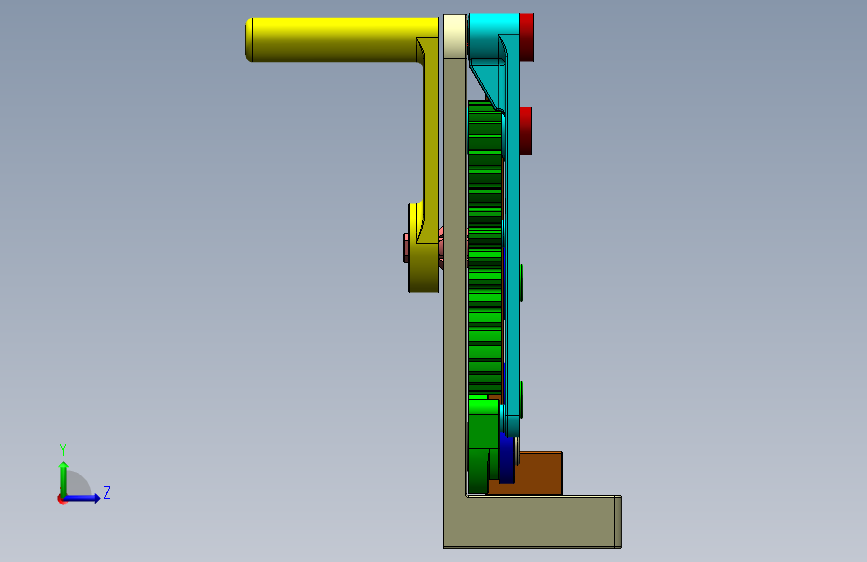Click the blue Z axis of triad

[83, 498]
